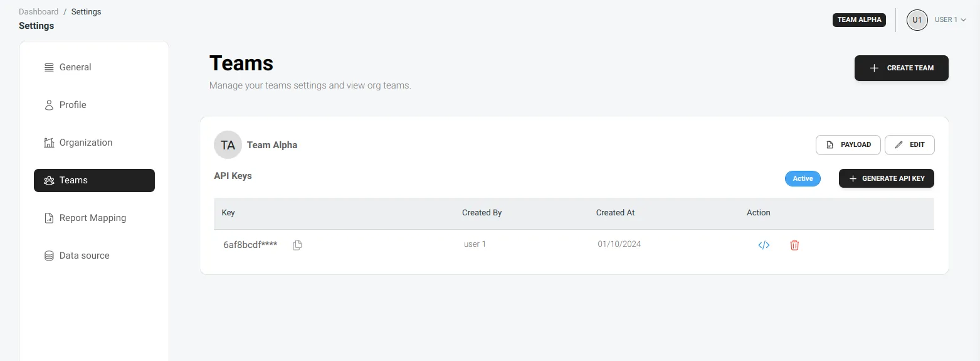
Task: Click the Action column header
Action: coord(758,213)
